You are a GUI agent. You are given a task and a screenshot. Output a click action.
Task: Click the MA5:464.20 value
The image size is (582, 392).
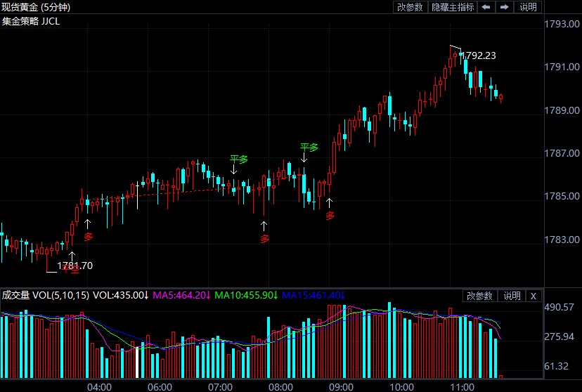pos(182,295)
